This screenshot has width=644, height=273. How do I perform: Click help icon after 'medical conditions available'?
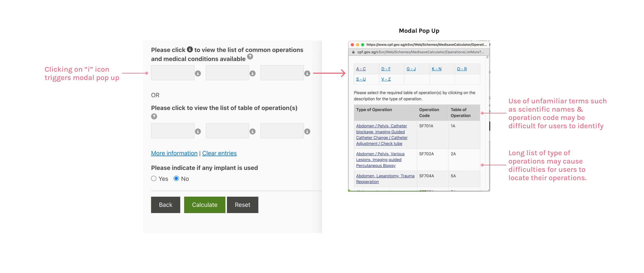point(250,57)
